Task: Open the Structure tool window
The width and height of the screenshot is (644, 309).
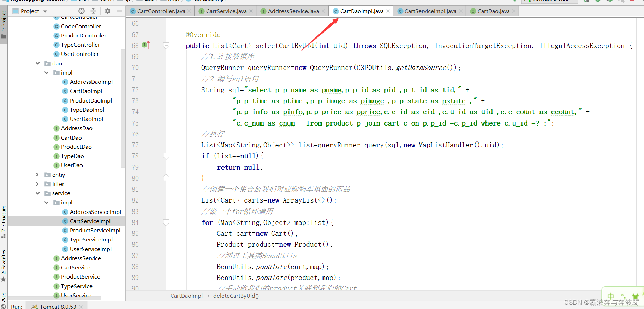Action: pyautogui.click(x=4, y=222)
